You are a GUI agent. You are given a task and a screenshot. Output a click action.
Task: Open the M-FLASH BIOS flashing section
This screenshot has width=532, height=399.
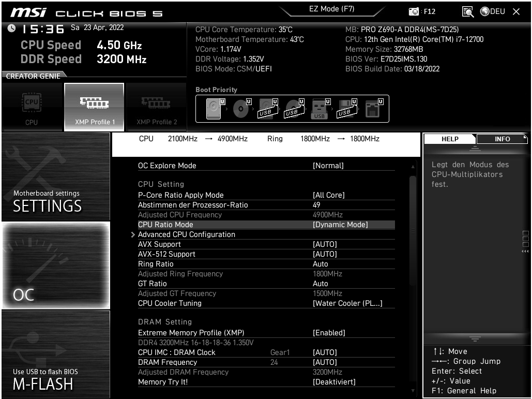(56, 354)
